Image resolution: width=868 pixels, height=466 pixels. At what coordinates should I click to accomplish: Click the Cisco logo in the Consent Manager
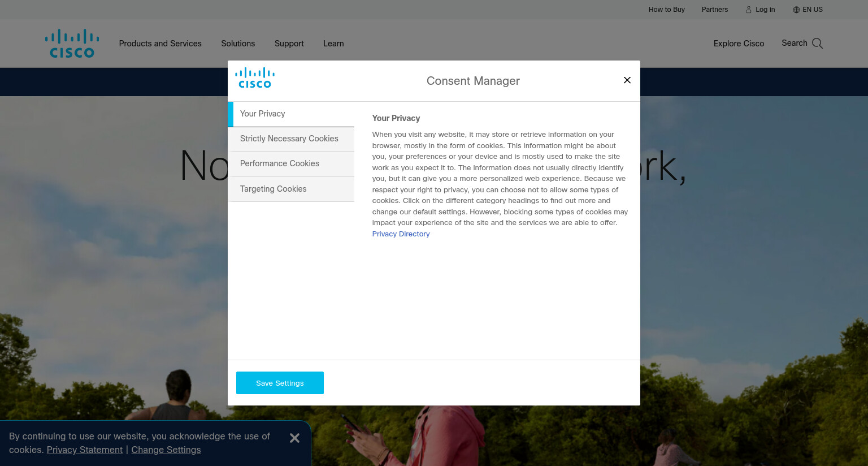[255, 78]
